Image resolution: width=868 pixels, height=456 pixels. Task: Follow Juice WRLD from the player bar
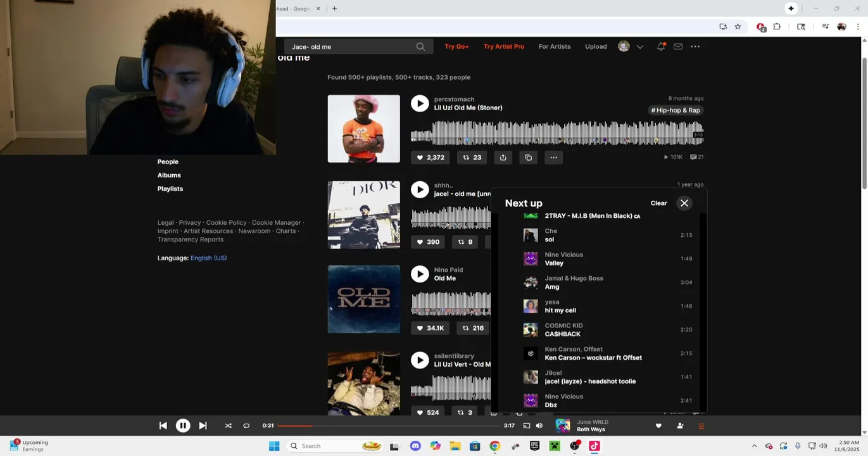[x=680, y=426]
